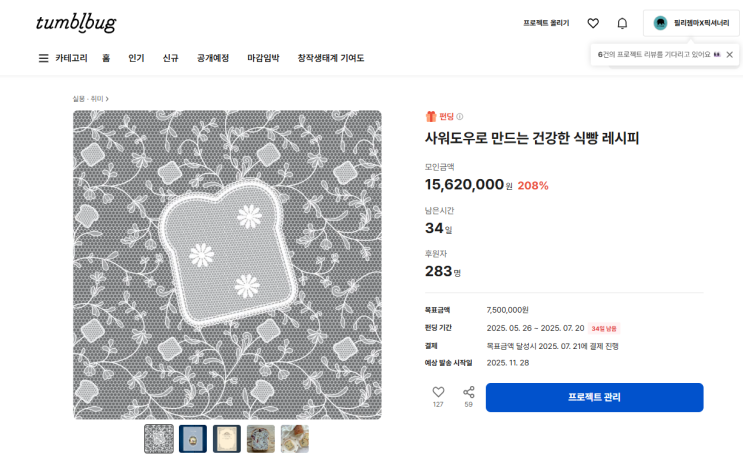The width and height of the screenshot is (743, 471).
Task: Select the fourth project image thumbnail
Action: (x=261, y=439)
